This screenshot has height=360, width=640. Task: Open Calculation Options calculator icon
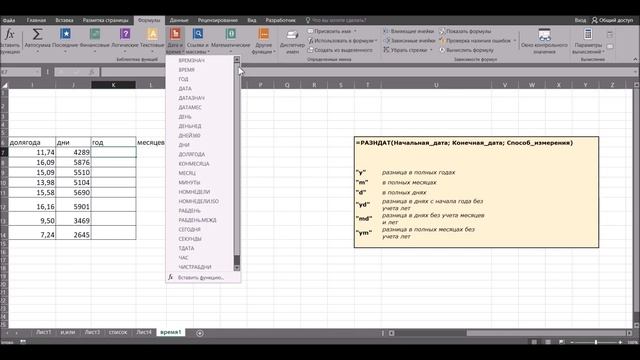coord(588,34)
